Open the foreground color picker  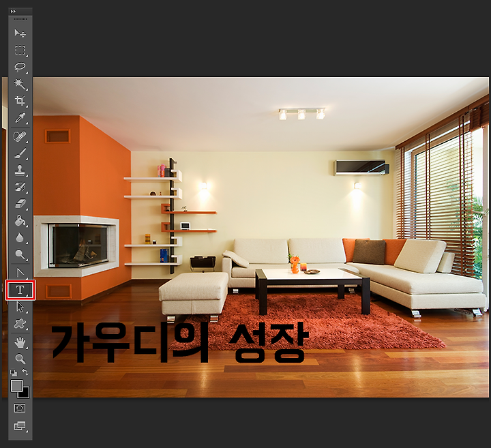[16, 386]
